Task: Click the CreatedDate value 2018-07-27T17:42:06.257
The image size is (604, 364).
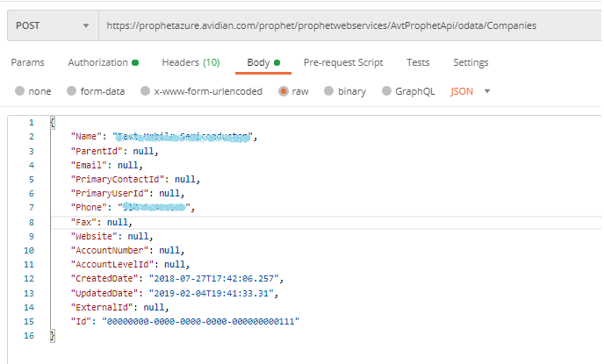Action: [x=214, y=279]
